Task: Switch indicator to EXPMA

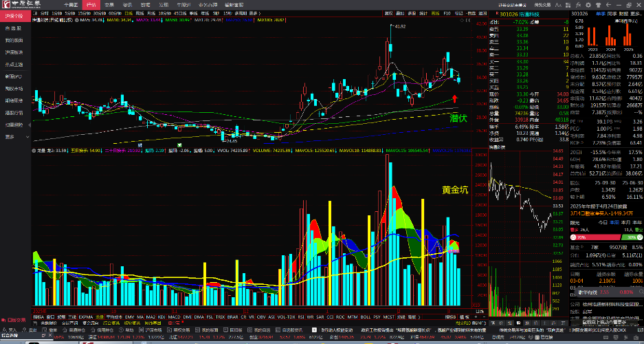Action: pyautogui.click(x=86, y=317)
